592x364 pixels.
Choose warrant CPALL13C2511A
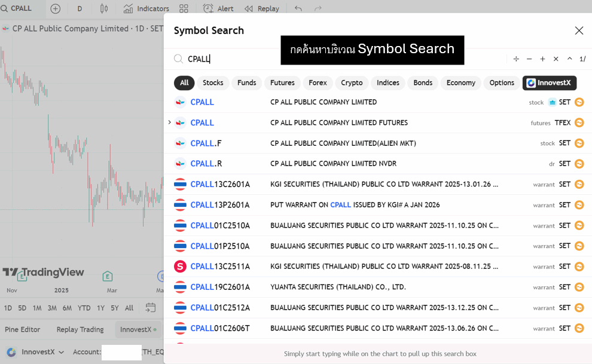377,267
